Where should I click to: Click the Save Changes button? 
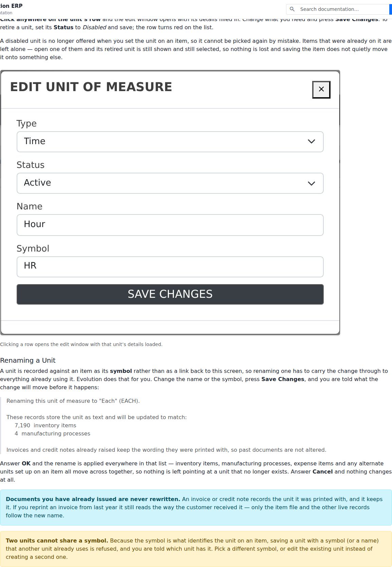(170, 294)
